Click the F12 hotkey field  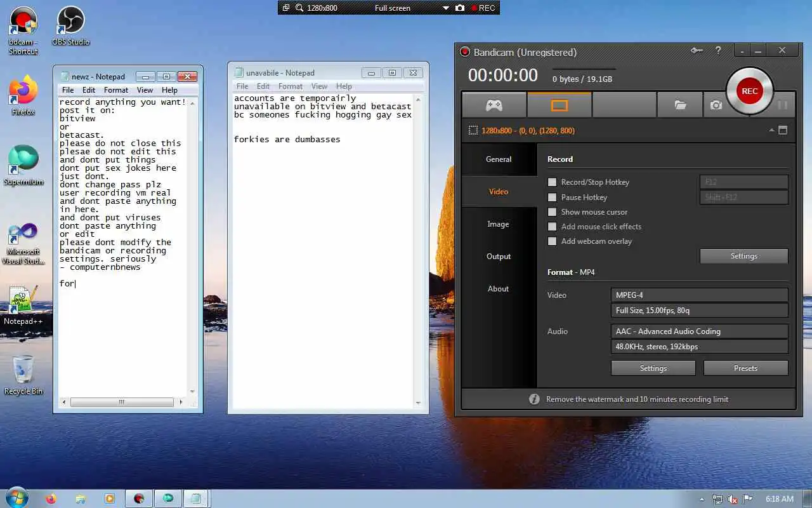[x=744, y=182]
